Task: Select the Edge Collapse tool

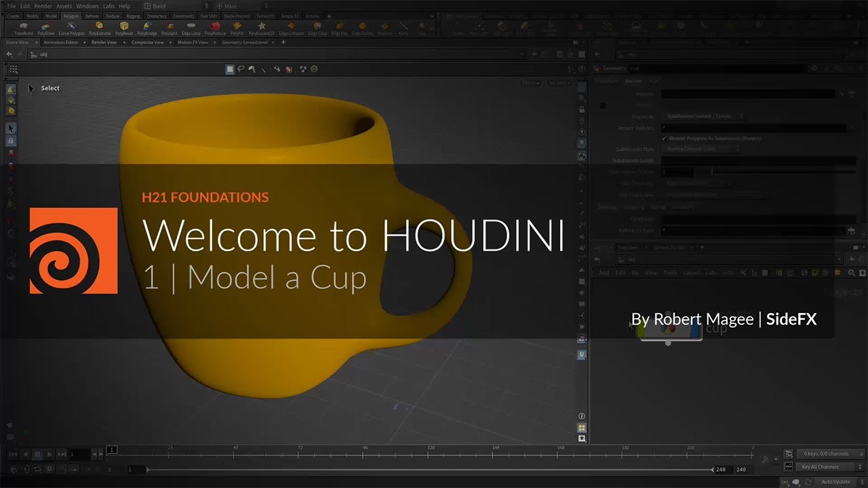Action: [292, 28]
